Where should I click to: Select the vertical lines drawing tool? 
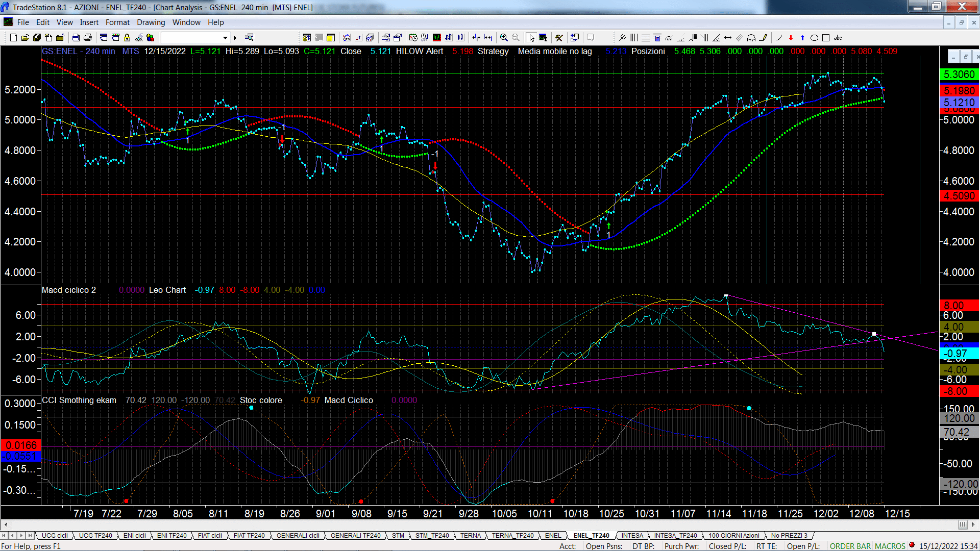633,38
